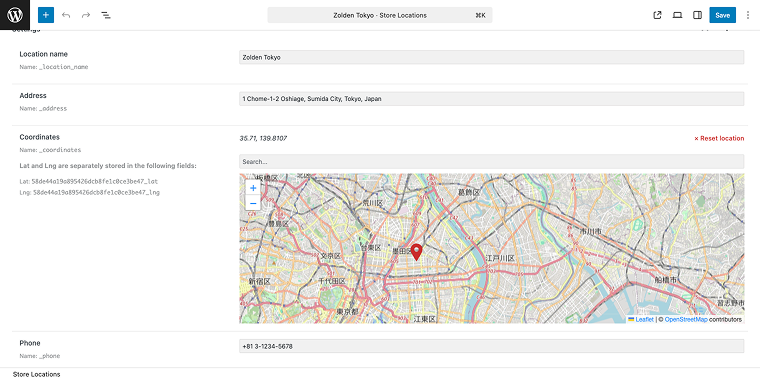Click the 船橋市 label on the map

[665, 281]
